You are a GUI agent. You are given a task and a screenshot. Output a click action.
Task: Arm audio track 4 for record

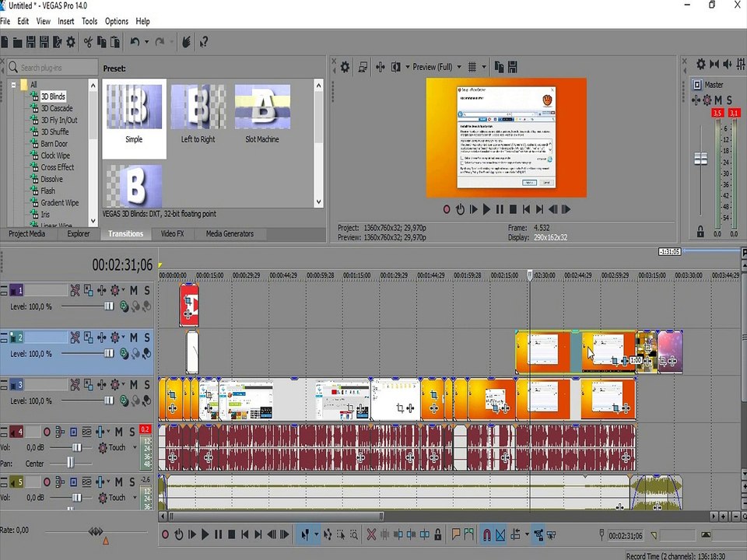(x=47, y=432)
